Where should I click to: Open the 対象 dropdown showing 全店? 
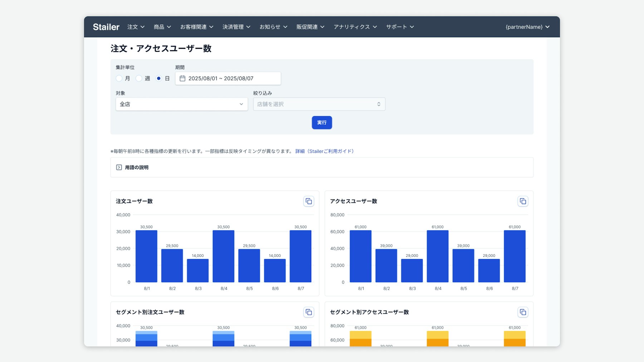tap(181, 104)
